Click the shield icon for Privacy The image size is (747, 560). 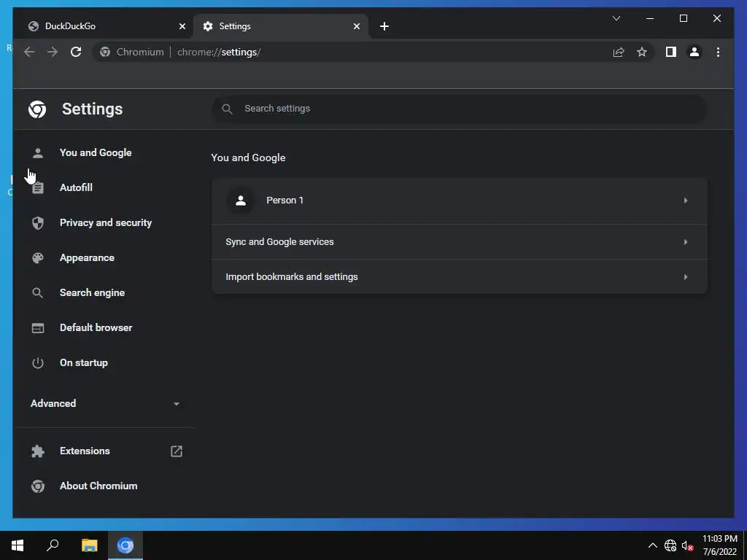tap(38, 223)
